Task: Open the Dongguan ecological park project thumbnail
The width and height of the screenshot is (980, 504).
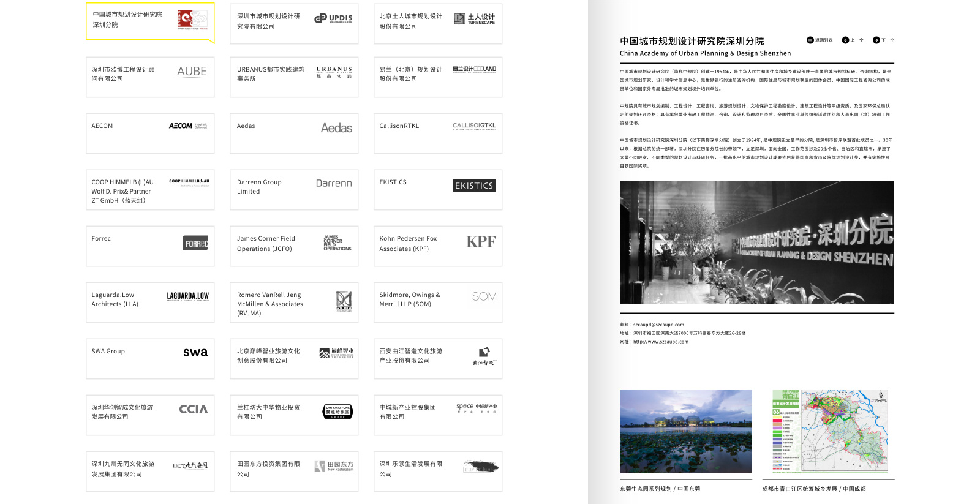Action: [685, 431]
